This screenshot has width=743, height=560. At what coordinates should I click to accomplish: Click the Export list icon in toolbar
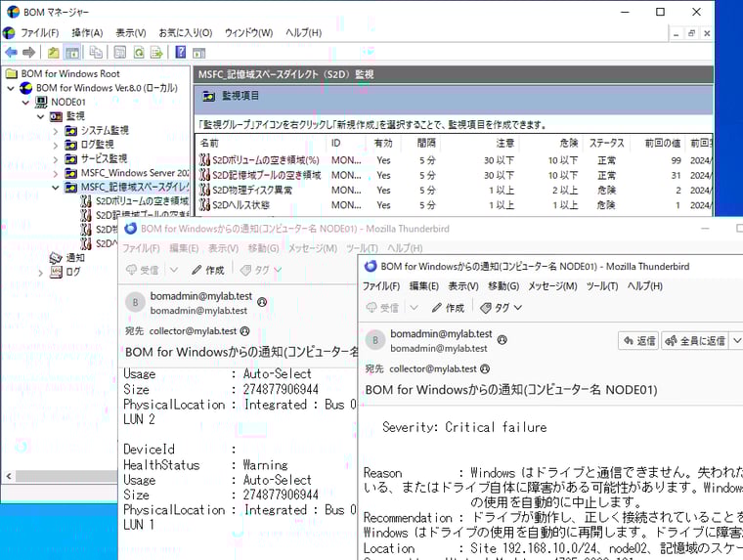pyautogui.click(x=156, y=52)
